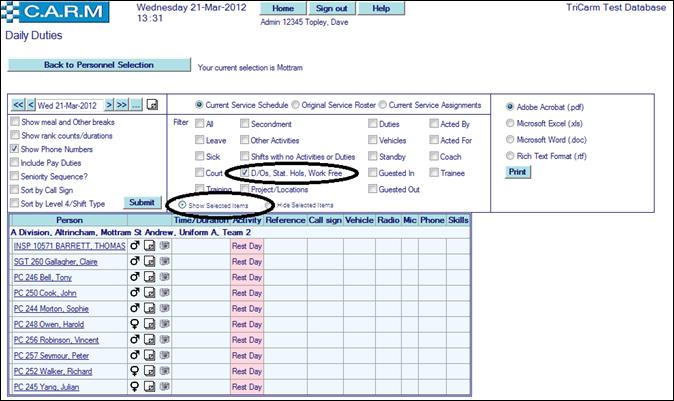The height and width of the screenshot is (401, 674).
Task: Enable Show meal and Other breaks checkbox
Action: (14, 122)
